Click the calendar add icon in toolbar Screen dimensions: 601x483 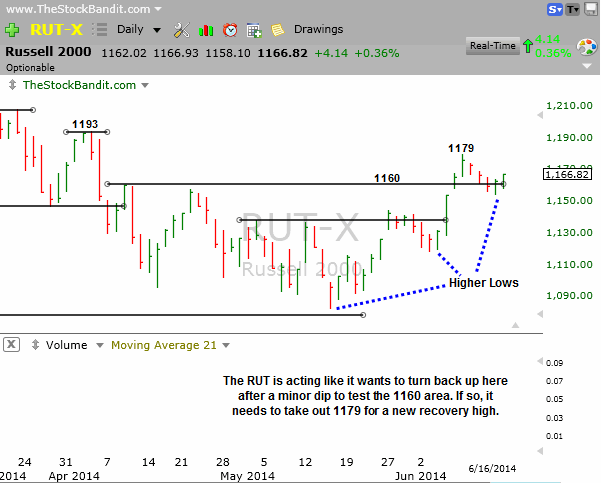[254, 30]
